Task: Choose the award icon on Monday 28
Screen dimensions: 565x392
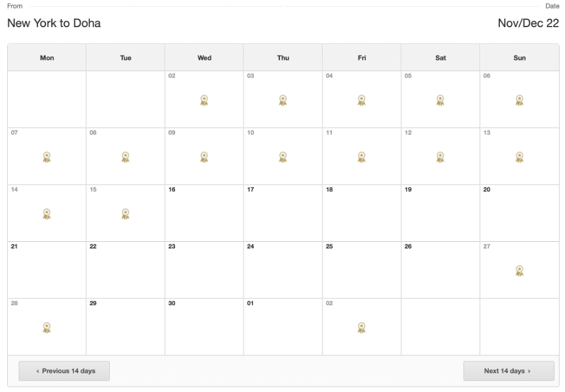Action: click(x=46, y=327)
